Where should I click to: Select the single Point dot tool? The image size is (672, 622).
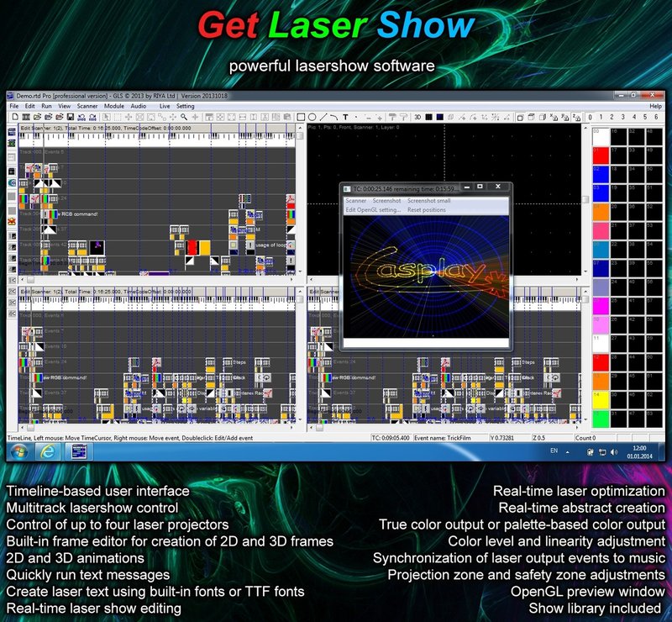click(356, 117)
